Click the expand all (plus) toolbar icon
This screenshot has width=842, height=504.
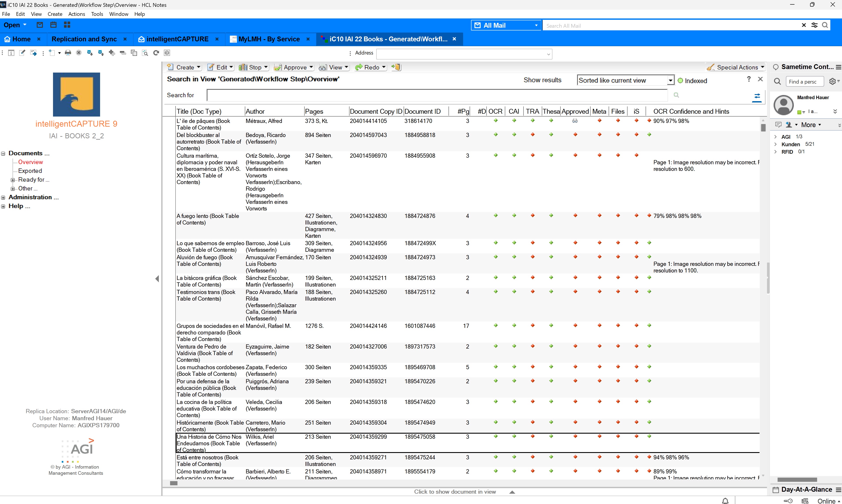click(x=112, y=53)
